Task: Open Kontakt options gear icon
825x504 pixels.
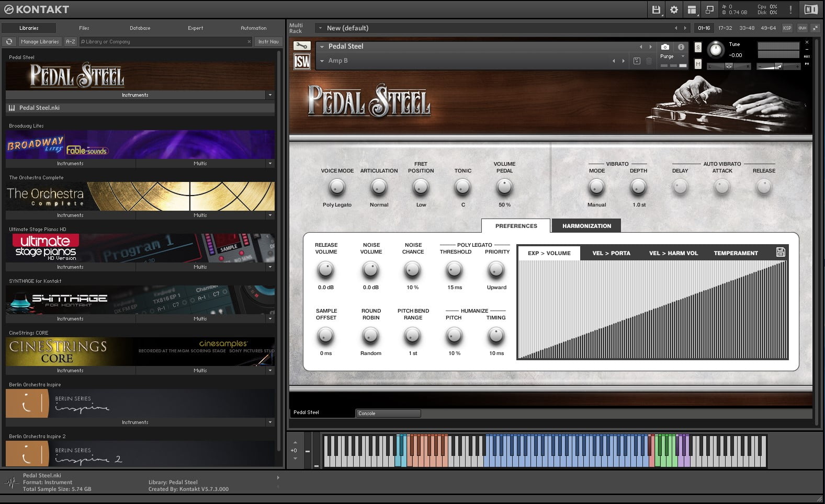Action: [x=674, y=9]
